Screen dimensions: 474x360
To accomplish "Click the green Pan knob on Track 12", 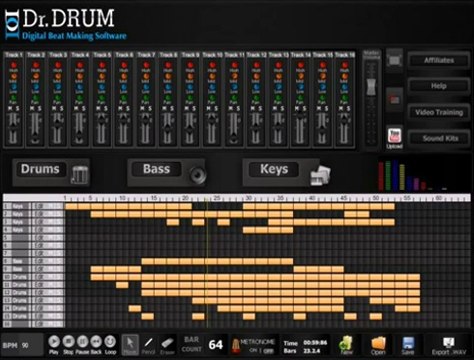I will (x=256, y=98).
